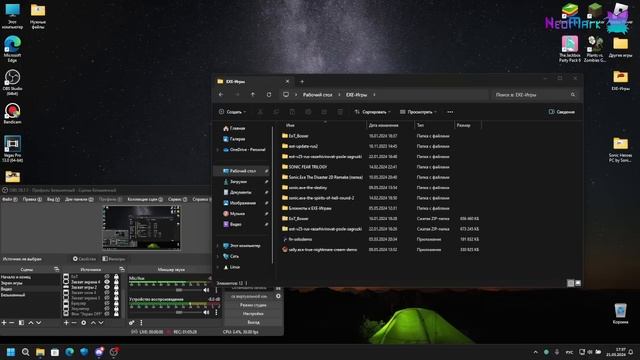Open the 'Вид' menu in OBS
Screen dimensions: 640x360
coord(53,199)
